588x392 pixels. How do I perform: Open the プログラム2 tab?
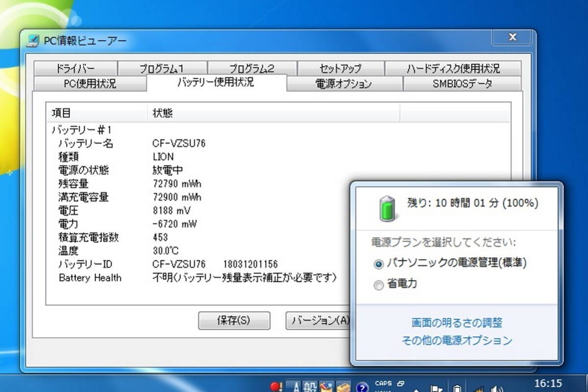(x=252, y=69)
